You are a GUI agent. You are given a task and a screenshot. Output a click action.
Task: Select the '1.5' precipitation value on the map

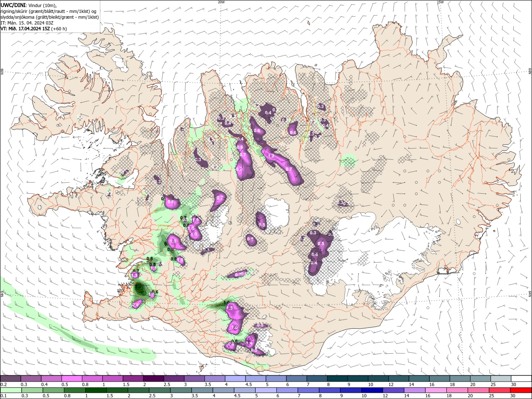tap(229, 308)
